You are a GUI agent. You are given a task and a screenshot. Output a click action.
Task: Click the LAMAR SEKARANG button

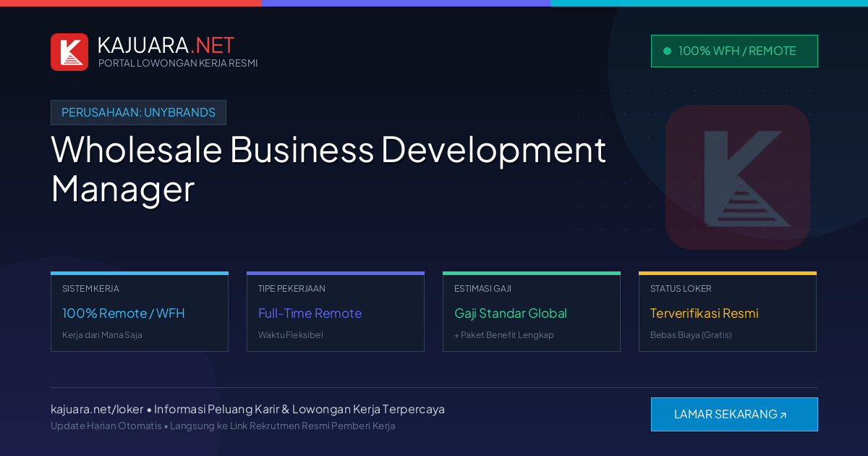[x=734, y=414]
